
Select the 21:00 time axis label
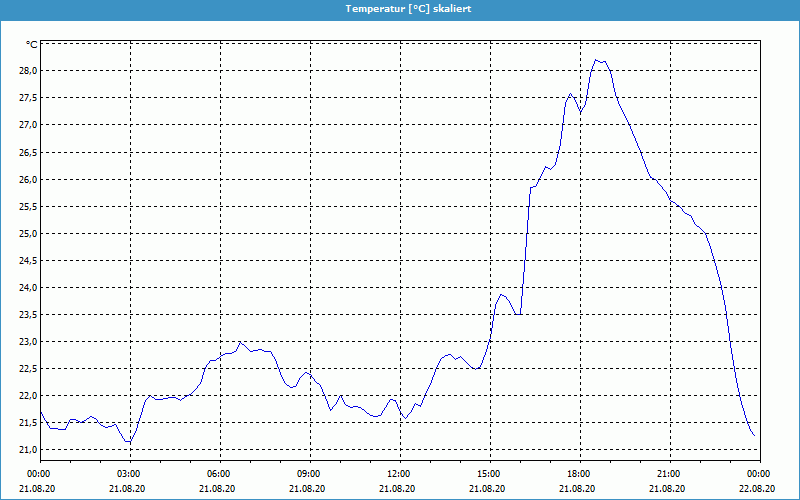tap(669, 473)
